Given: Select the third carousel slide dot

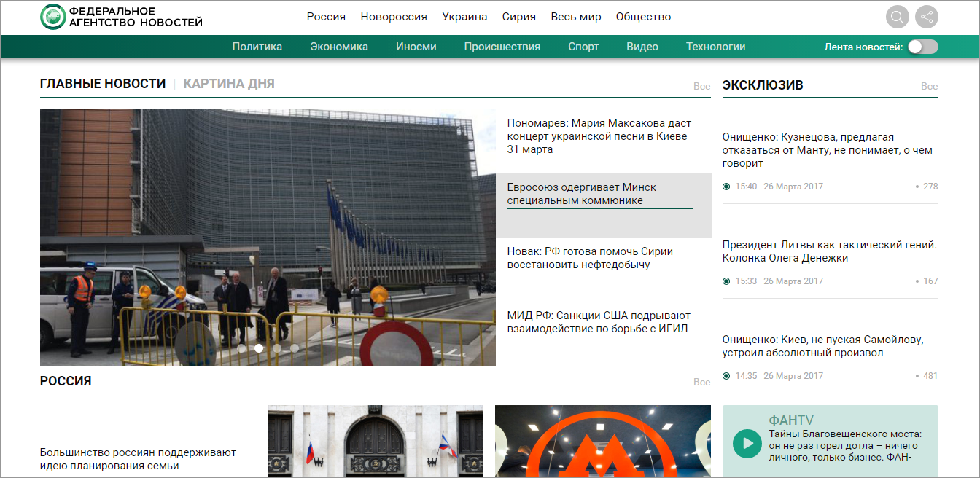Looking at the screenshot, I should [277, 348].
